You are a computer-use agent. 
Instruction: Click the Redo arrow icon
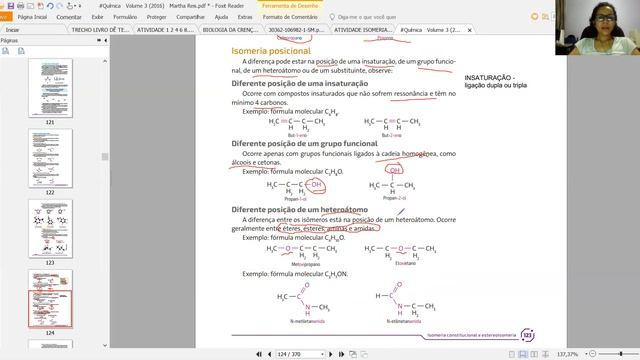pos(60,6)
